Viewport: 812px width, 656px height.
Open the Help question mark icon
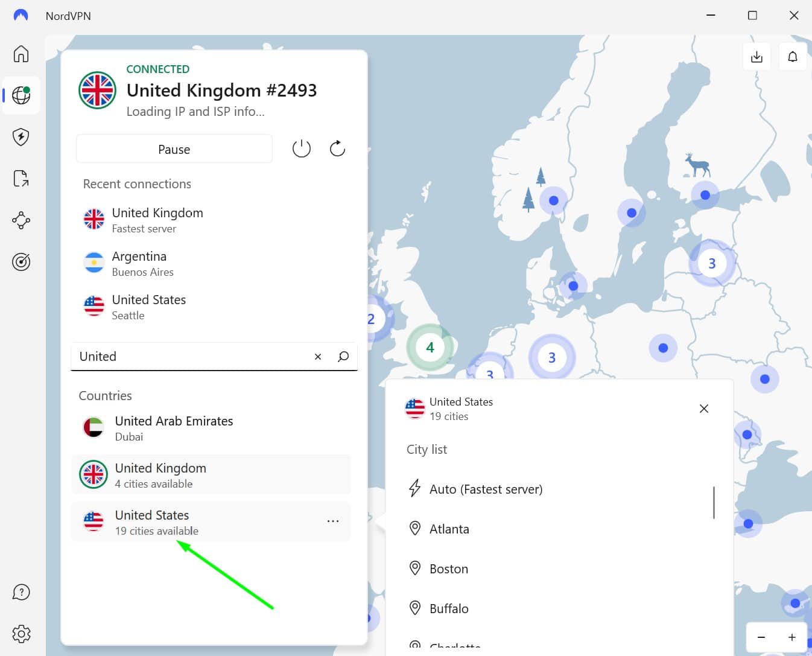[x=21, y=593]
